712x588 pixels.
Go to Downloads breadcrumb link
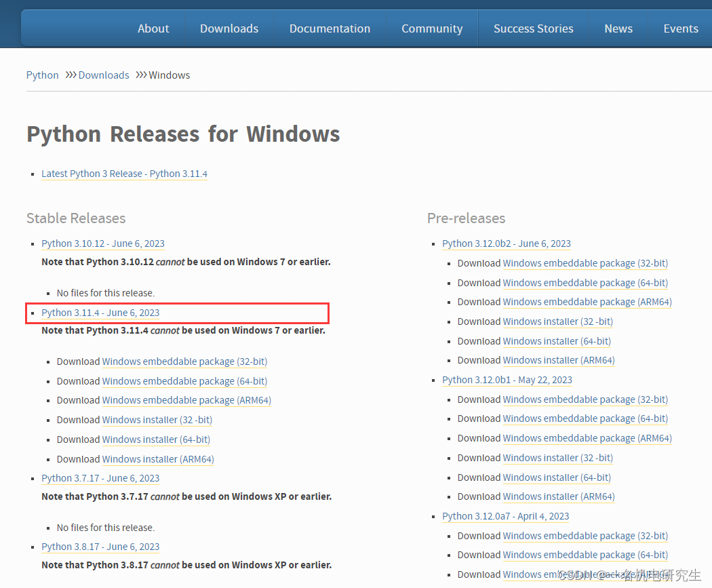pos(104,75)
